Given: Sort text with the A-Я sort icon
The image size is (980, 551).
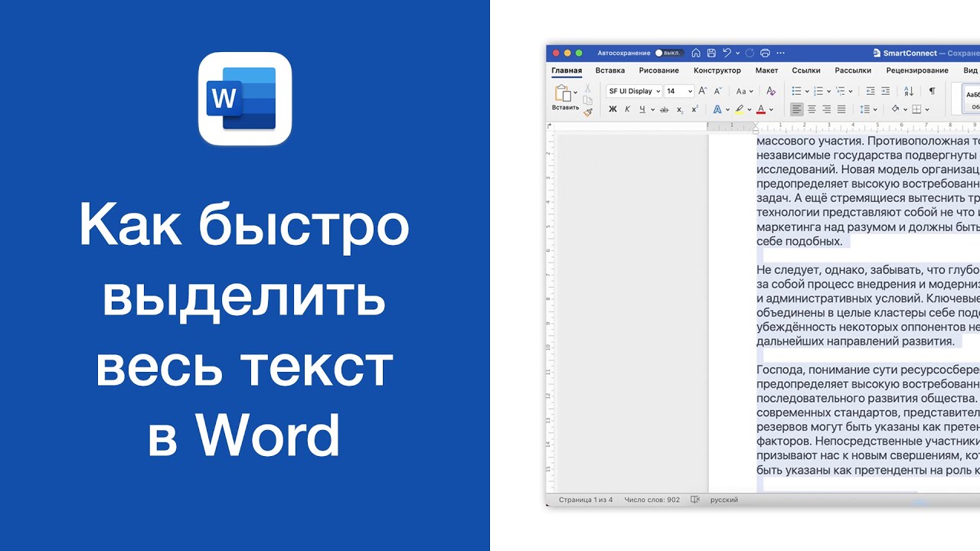Looking at the screenshot, I should 909,91.
